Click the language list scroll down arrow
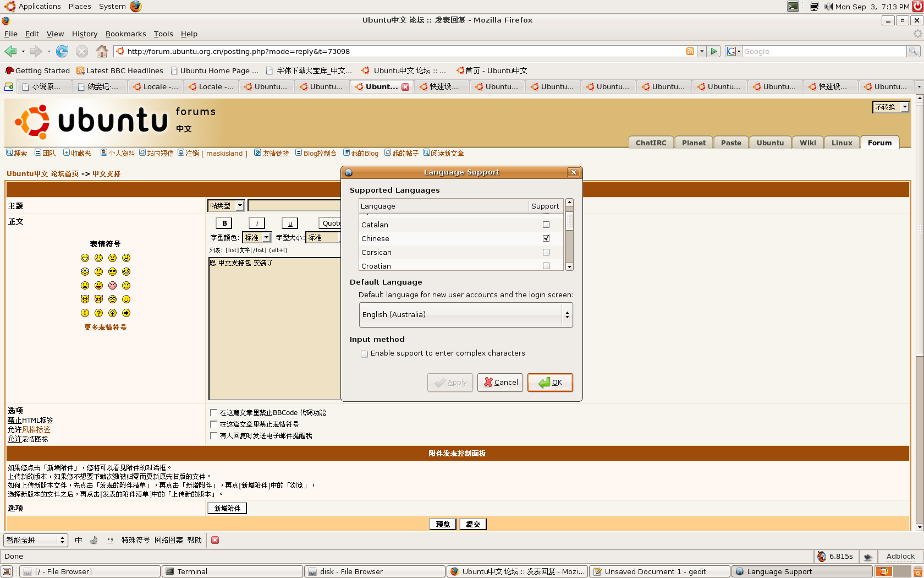This screenshot has height=578, width=924. [569, 266]
